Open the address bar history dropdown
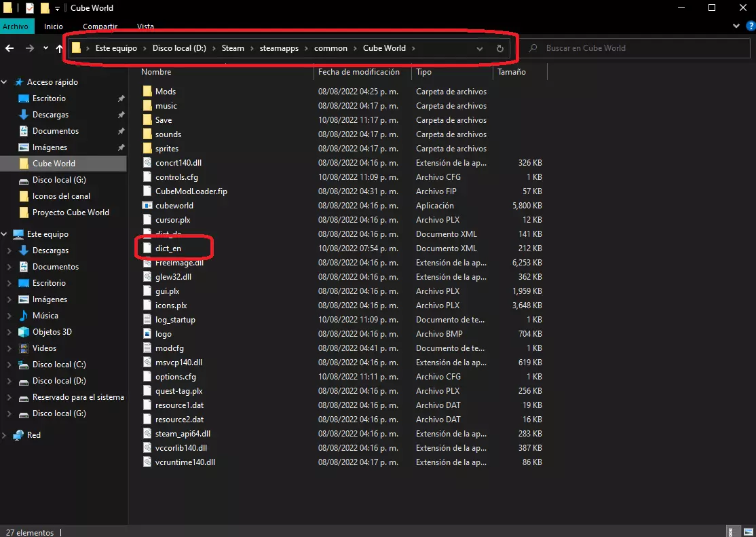The height and width of the screenshot is (537, 756). (x=480, y=48)
